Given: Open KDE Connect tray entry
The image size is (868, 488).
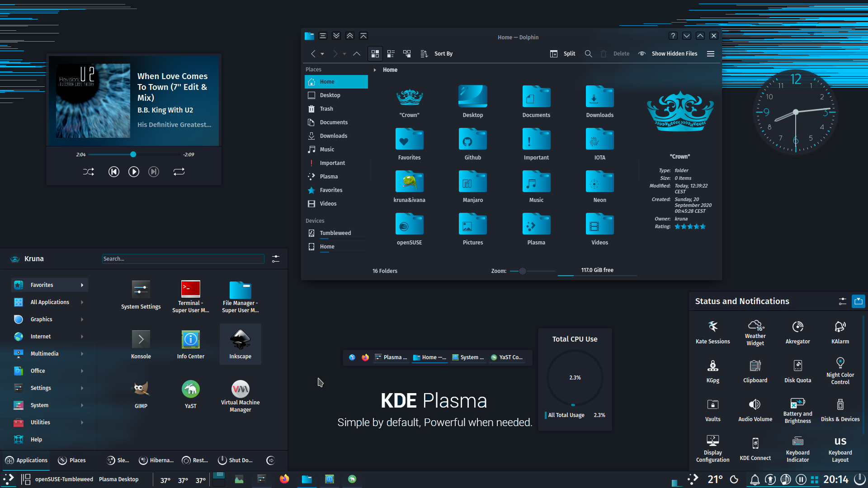Looking at the screenshot, I should [755, 449].
